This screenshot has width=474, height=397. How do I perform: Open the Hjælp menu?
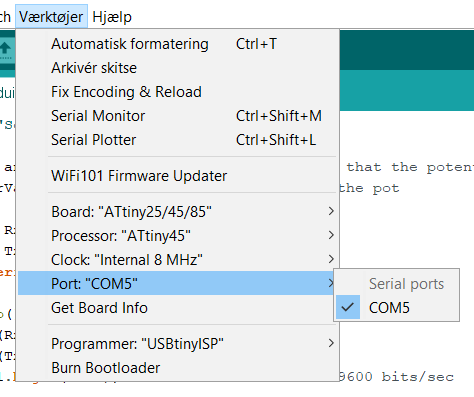pyautogui.click(x=112, y=17)
